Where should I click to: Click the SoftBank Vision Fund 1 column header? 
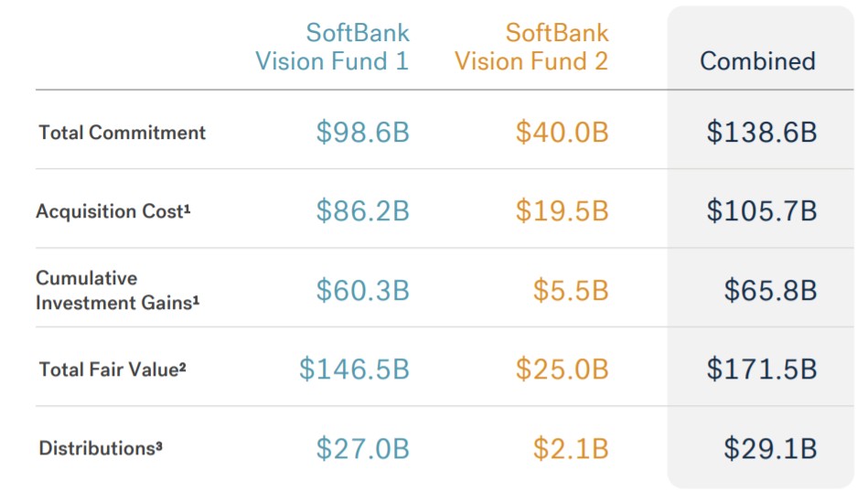click(332, 48)
